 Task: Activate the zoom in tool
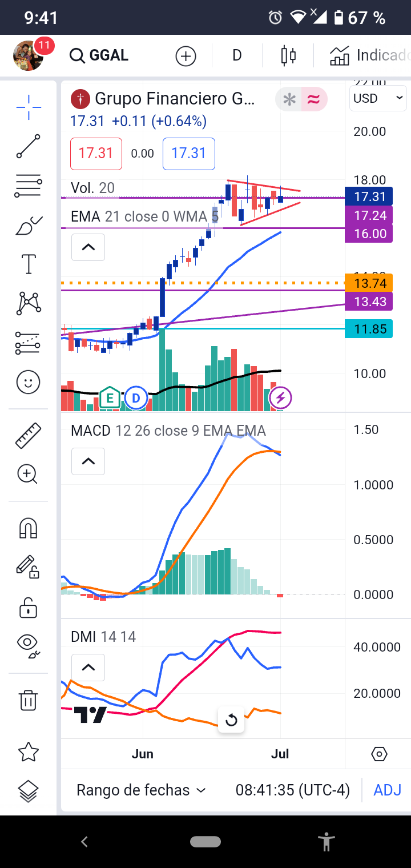coord(28,474)
